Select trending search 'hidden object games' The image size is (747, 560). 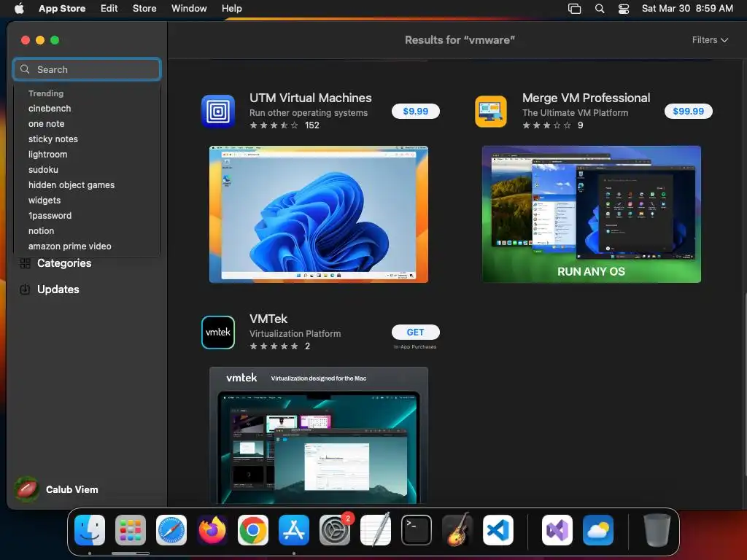pyautogui.click(x=71, y=184)
